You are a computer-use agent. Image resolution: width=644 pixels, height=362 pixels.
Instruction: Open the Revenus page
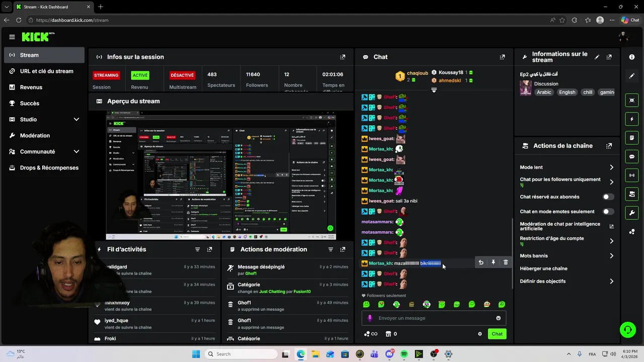pos(44,87)
